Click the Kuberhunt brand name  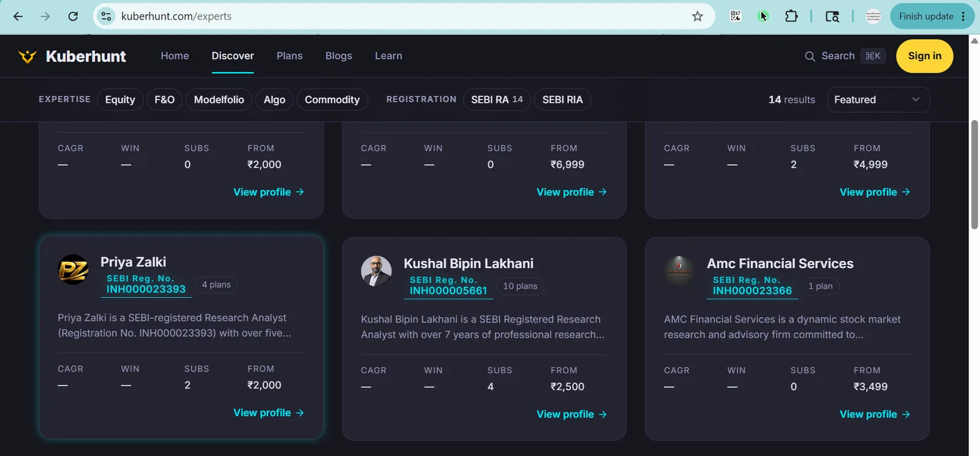tap(86, 56)
